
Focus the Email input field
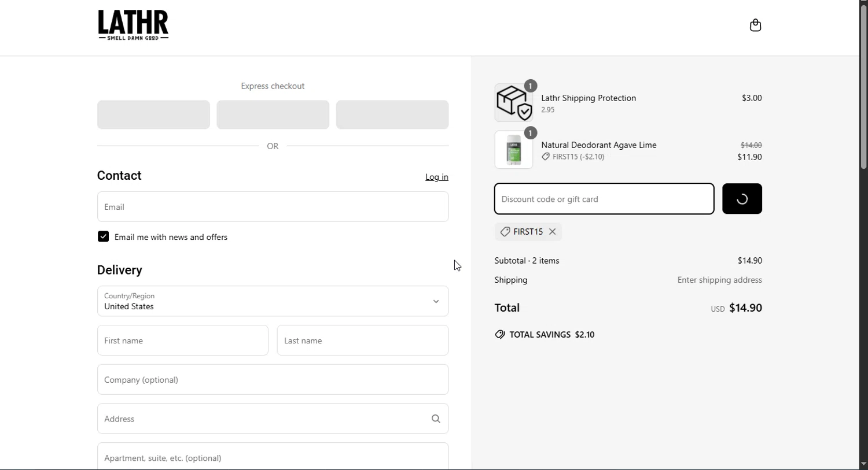tap(273, 207)
